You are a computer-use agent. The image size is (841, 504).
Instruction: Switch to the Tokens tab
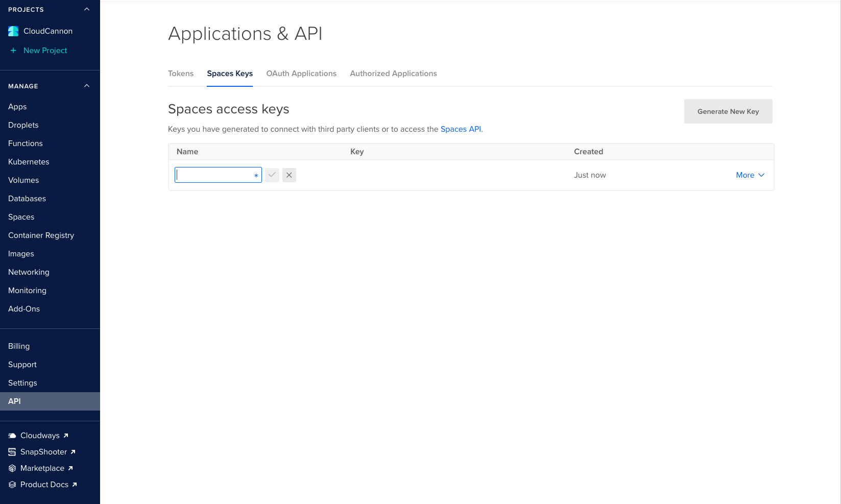(x=181, y=74)
